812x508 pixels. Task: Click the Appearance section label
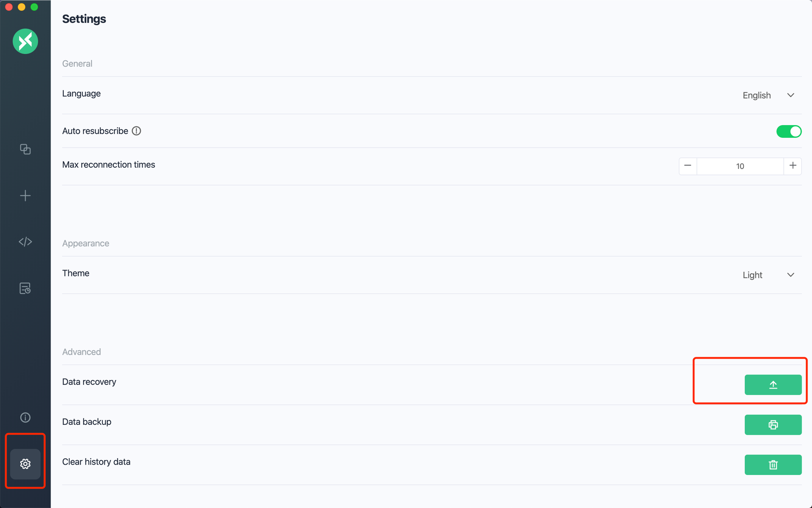[85, 243]
